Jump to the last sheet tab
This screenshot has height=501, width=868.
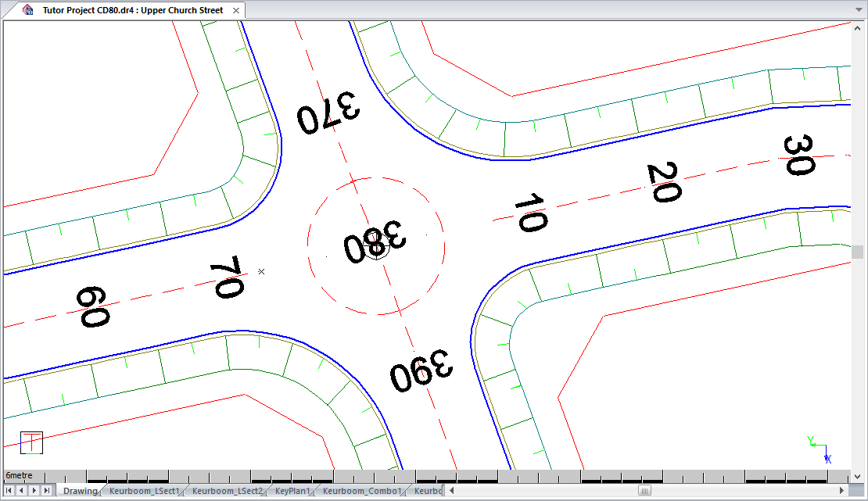point(46,491)
